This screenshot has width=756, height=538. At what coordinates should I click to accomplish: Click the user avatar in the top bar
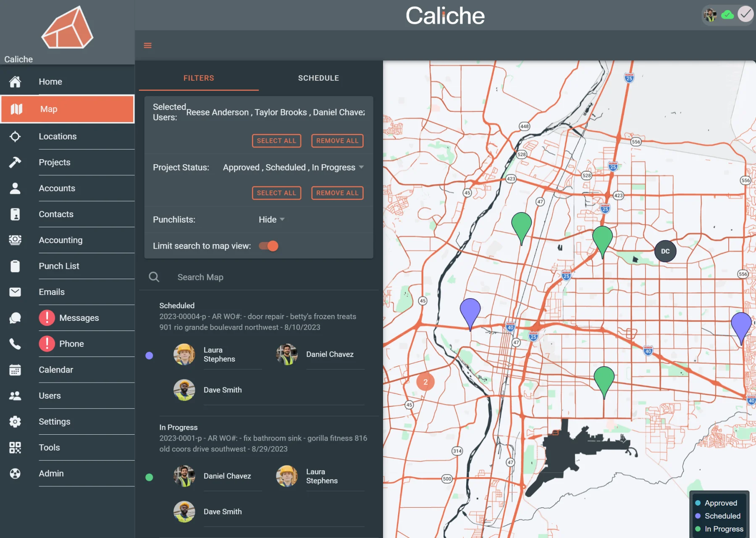[x=710, y=15]
